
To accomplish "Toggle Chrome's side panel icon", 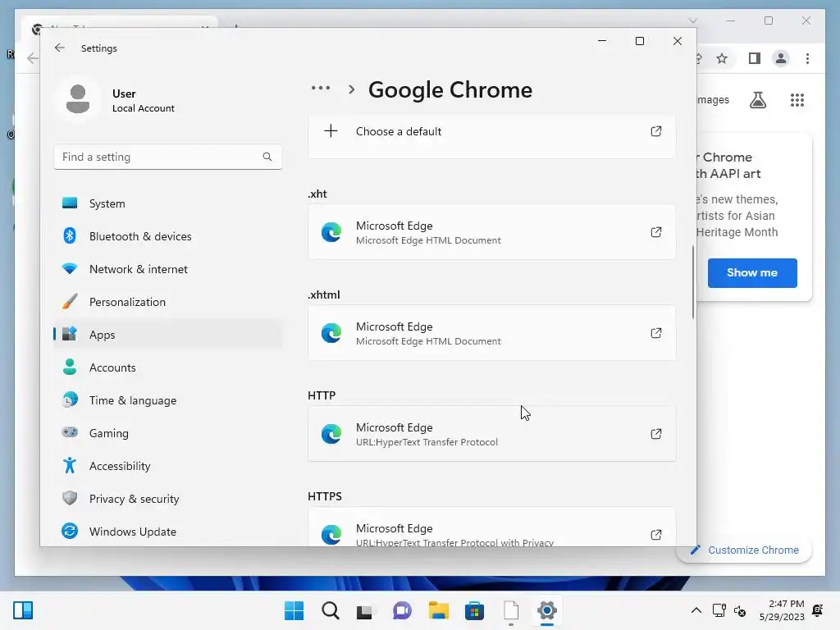I will point(755,58).
